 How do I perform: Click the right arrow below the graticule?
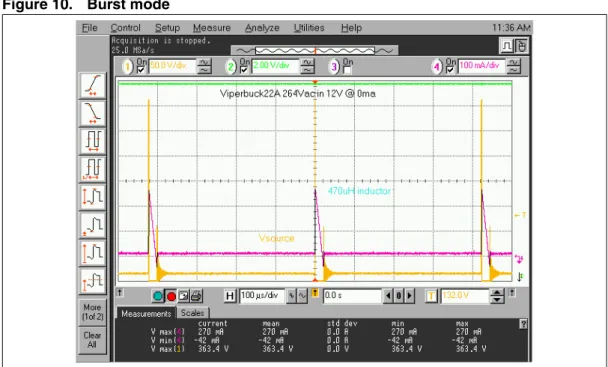tap(512, 293)
